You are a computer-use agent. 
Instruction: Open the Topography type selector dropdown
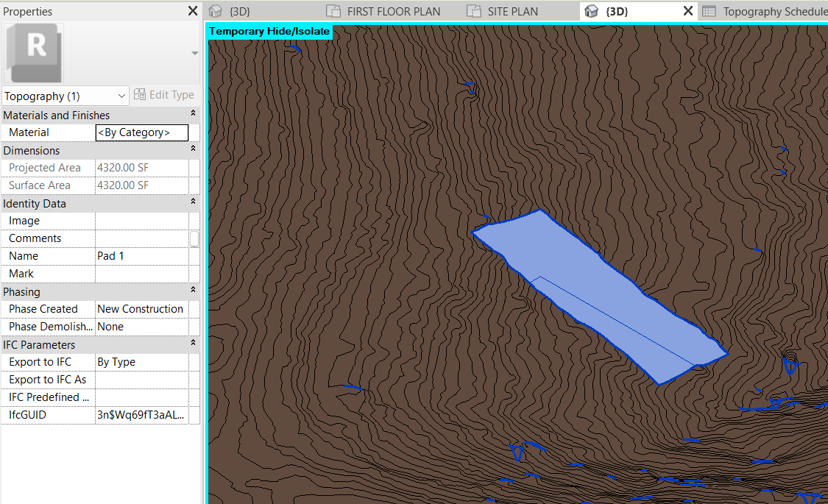coord(121,96)
